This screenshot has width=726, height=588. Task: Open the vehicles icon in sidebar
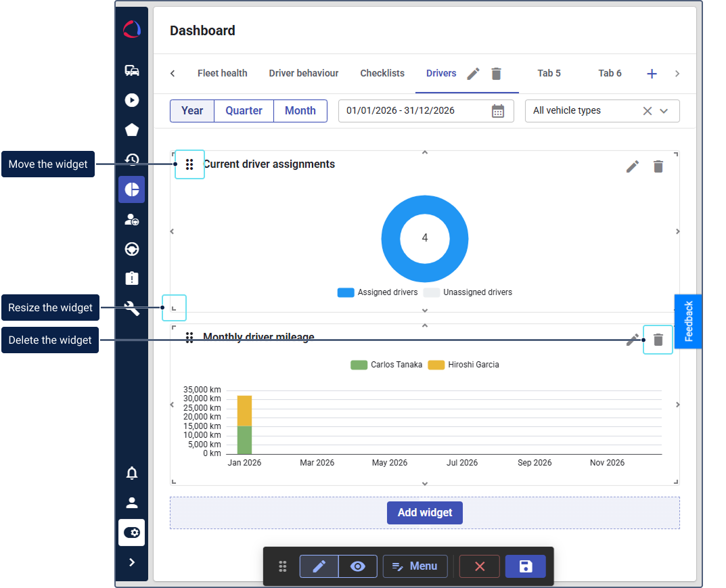point(132,70)
